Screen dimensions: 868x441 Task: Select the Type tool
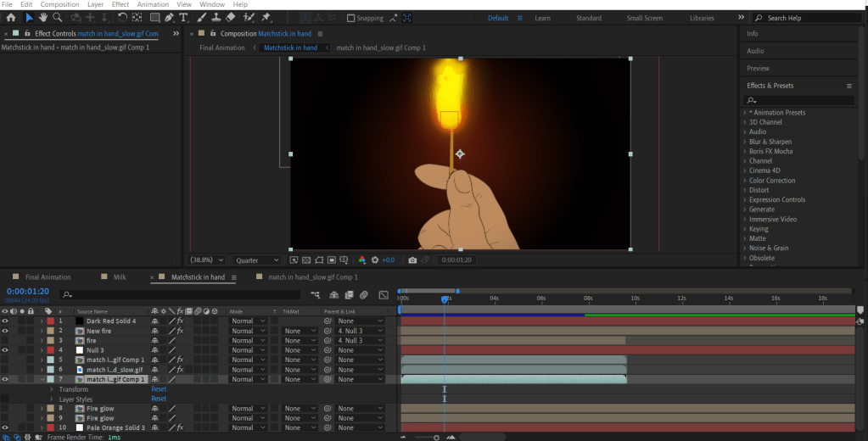[x=183, y=17]
